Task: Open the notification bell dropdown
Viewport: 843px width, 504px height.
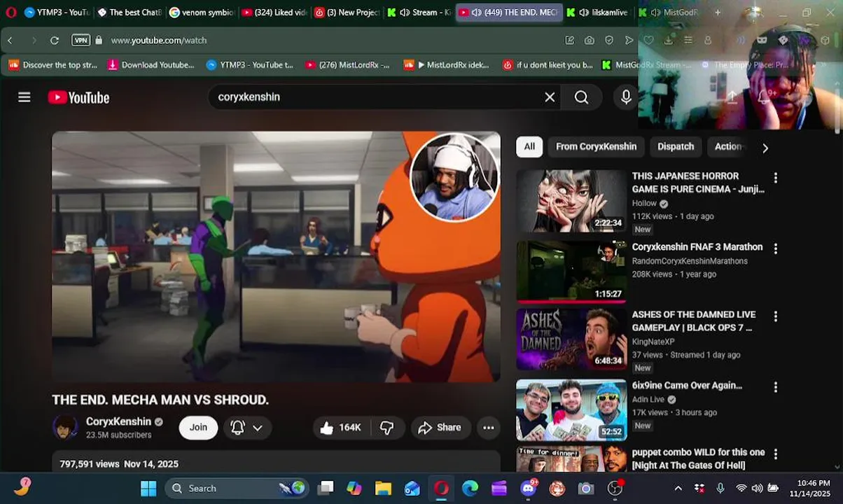Action: (246, 428)
